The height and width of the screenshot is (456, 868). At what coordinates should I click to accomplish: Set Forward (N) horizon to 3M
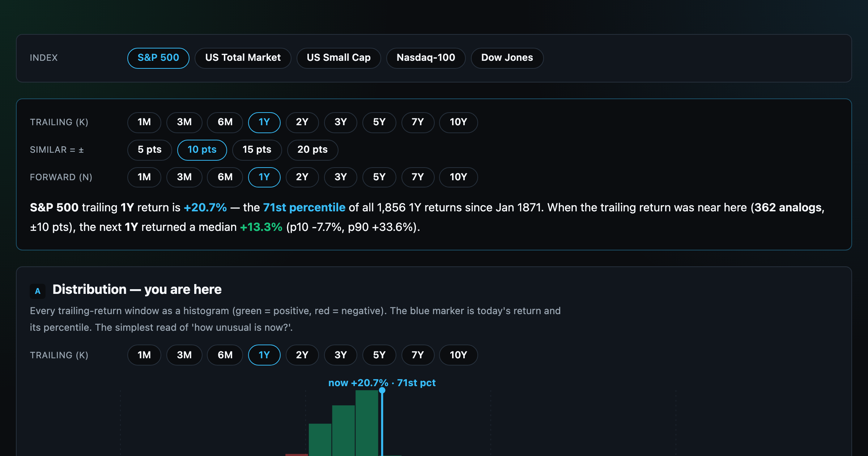(184, 177)
